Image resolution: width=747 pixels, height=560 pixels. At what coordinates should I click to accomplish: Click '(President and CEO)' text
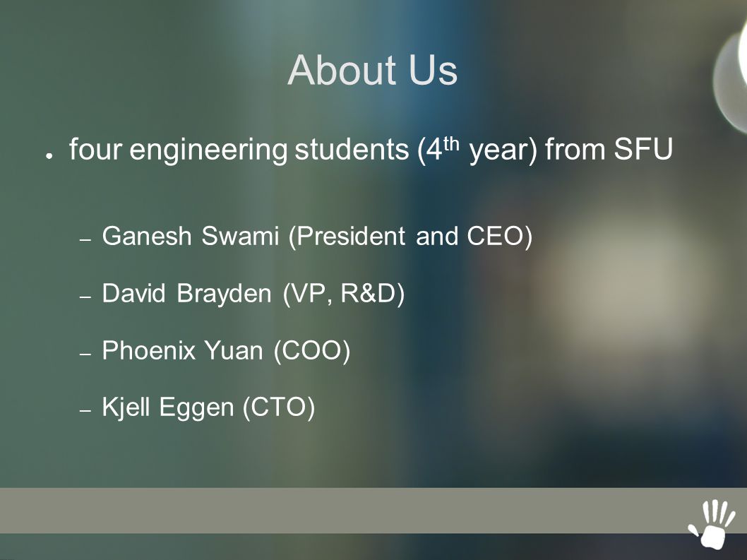411,237
